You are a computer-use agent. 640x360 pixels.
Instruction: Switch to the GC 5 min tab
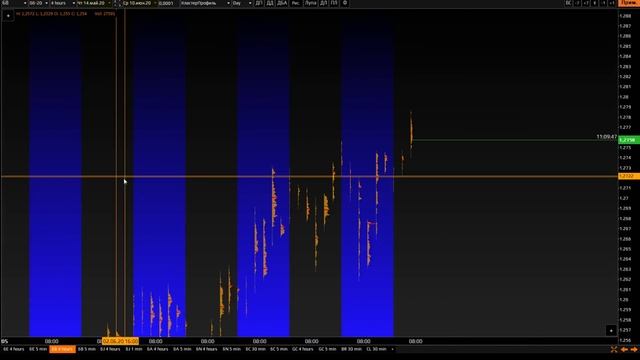pos(327,349)
